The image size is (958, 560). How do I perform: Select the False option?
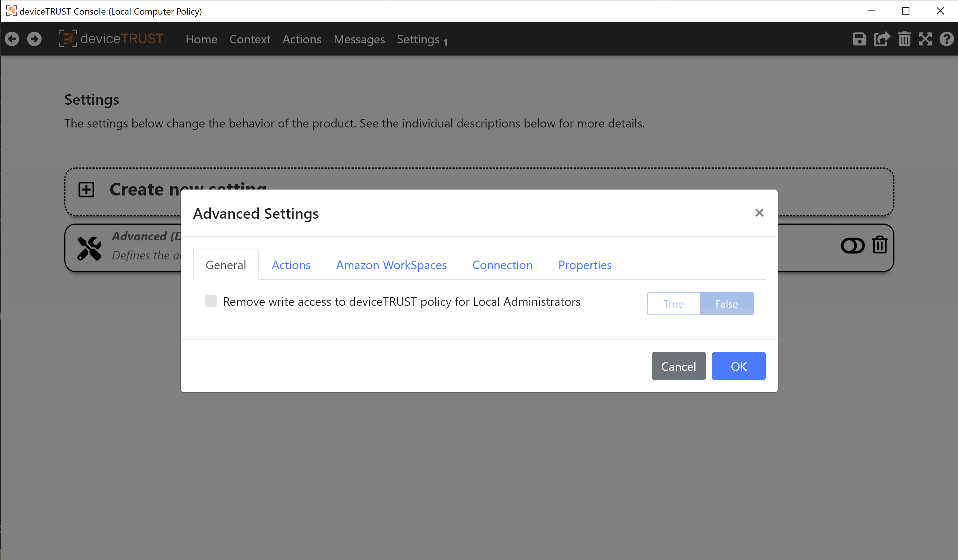click(727, 304)
